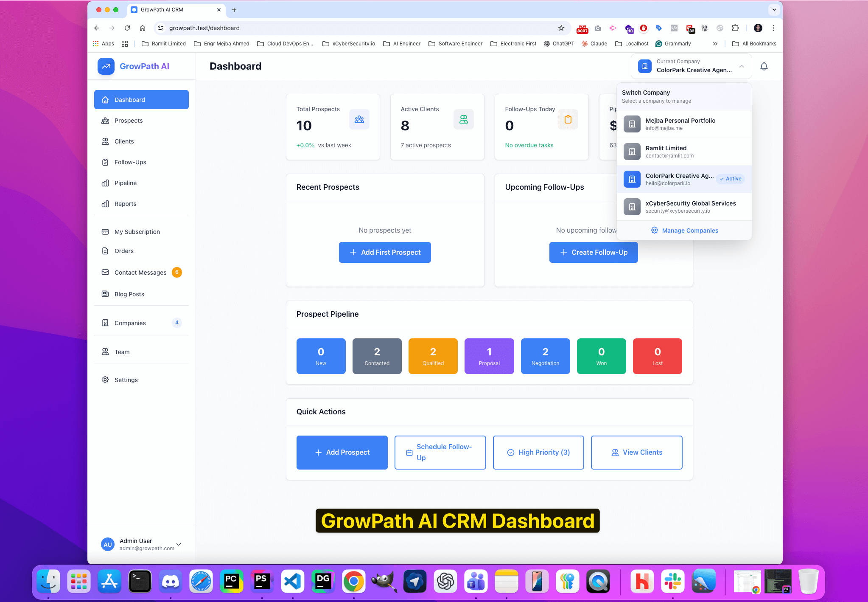868x602 pixels.
Task: Click the GrowPath AI logo icon
Action: coord(106,66)
